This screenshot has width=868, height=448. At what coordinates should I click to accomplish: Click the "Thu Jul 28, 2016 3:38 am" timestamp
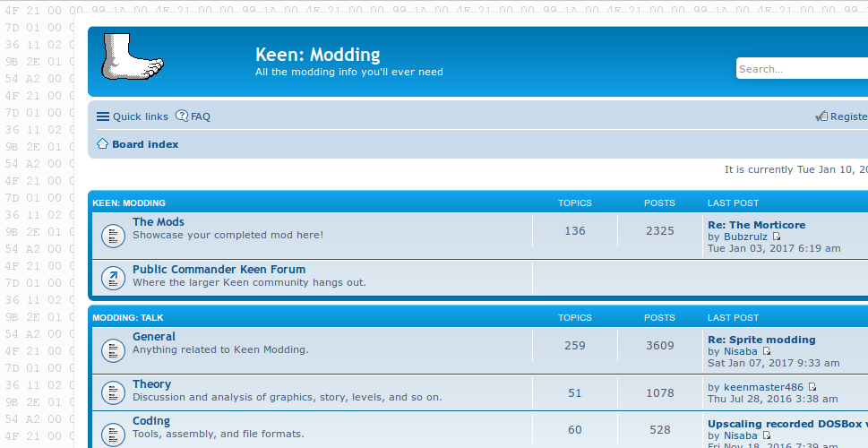click(772, 399)
